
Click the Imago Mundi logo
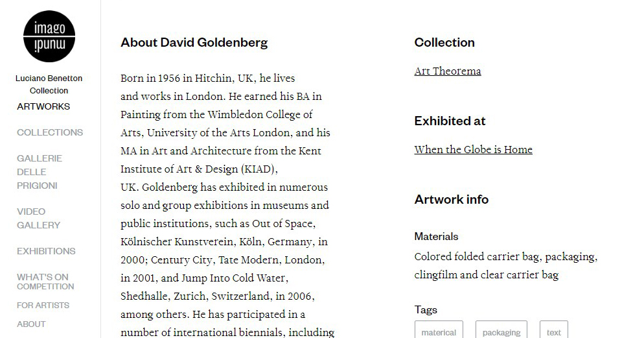click(x=49, y=36)
